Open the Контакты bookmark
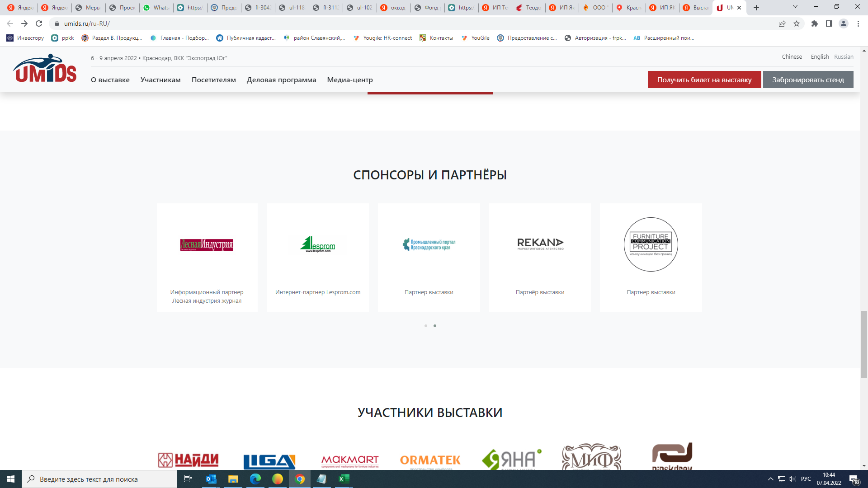868x488 pixels. [x=436, y=38]
